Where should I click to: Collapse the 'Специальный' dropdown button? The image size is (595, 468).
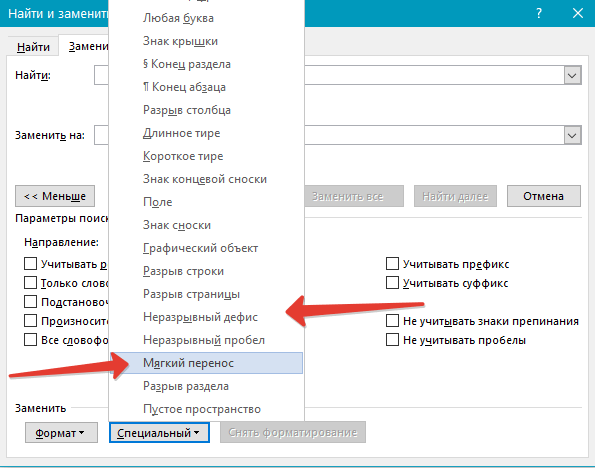coord(159,433)
